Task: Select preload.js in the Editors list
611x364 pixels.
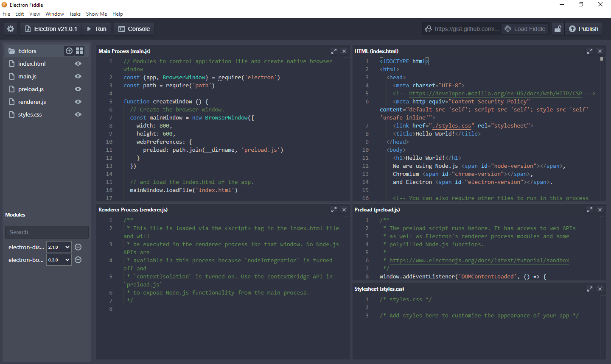Action: coord(31,89)
